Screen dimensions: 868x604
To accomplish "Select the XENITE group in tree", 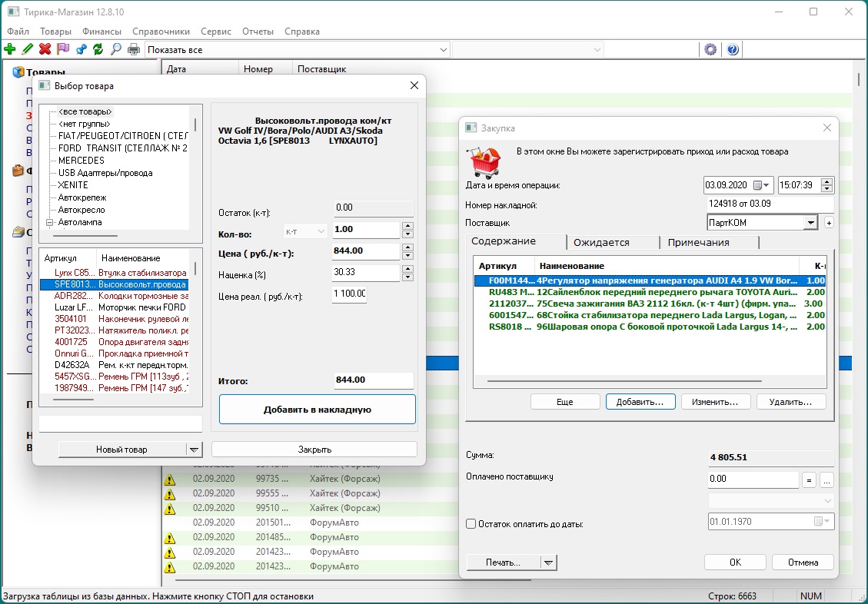I will click(x=73, y=184).
